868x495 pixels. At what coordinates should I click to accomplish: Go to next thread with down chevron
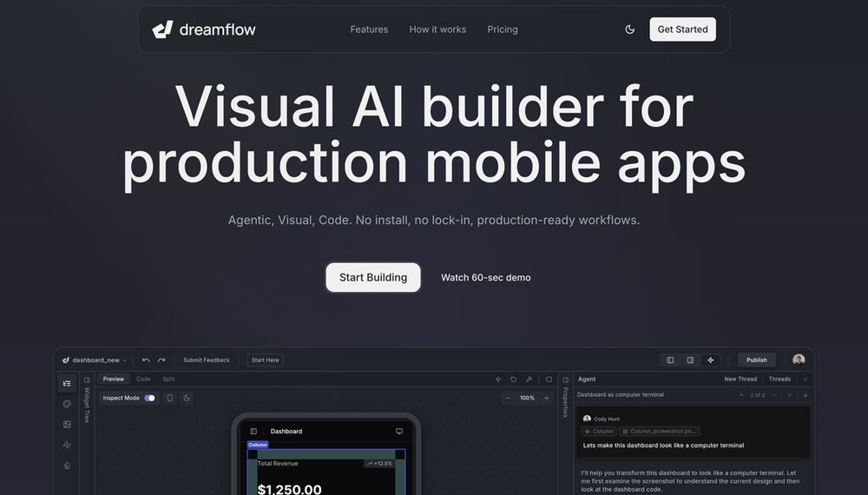click(x=773, y=395)
